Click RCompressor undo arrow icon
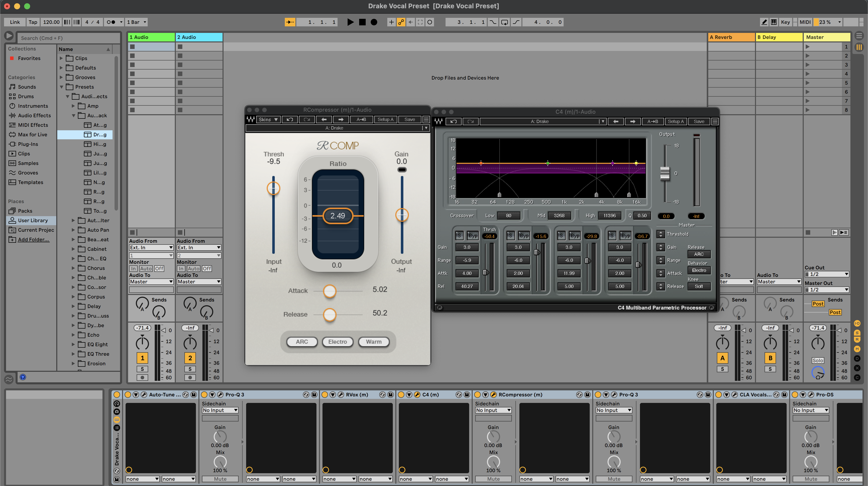The width and height of the screenshot is (868, 486). (289, 119)
